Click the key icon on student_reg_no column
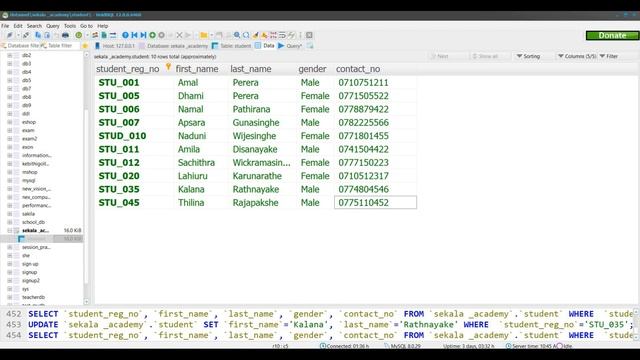 tap(168, 68)
